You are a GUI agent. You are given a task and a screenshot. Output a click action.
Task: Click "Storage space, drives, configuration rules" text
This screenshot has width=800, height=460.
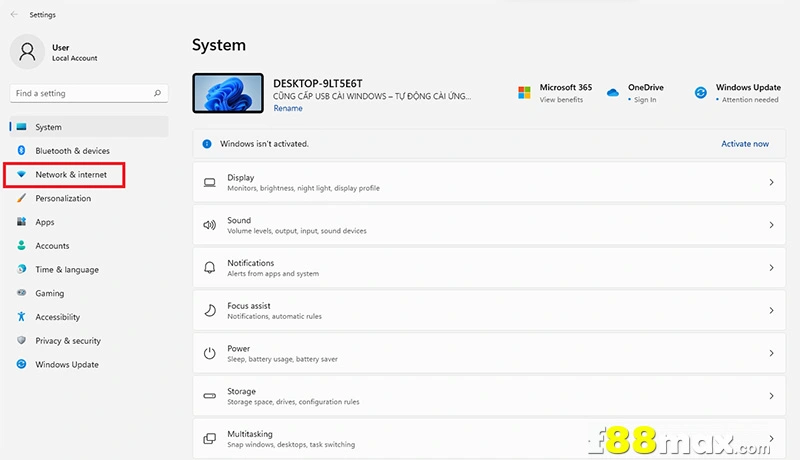[x=293, y=402]
